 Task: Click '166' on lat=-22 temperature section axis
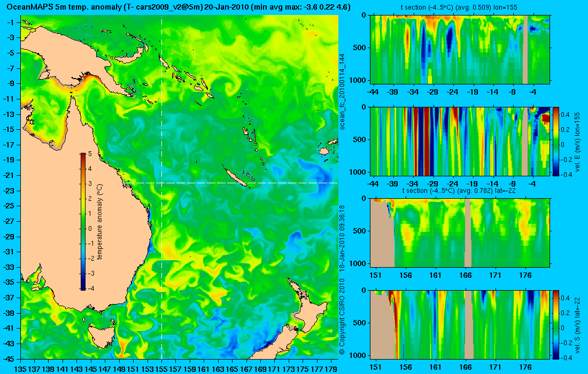pos(466,275)
